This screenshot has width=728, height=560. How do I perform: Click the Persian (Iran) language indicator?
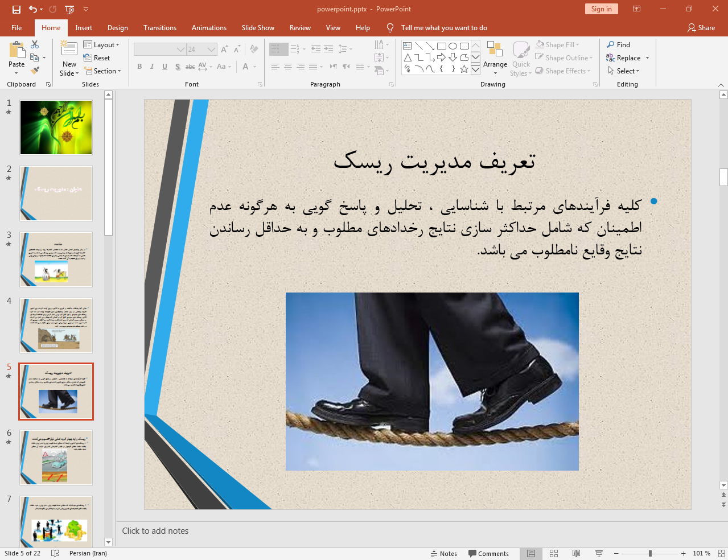tap(88, 553)
